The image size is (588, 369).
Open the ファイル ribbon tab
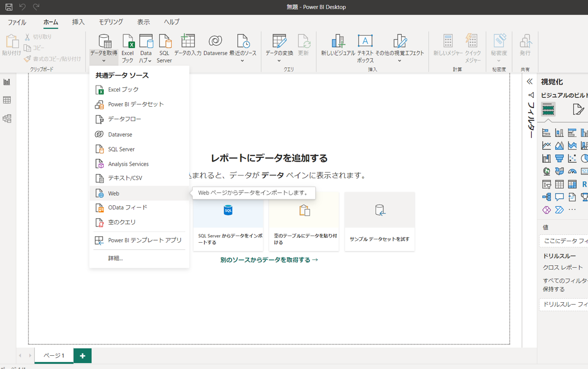click(x=17, y=22)
